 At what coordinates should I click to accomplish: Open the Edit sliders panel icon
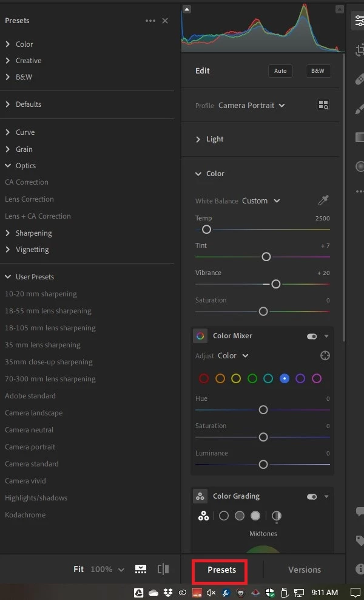point(359,21)
